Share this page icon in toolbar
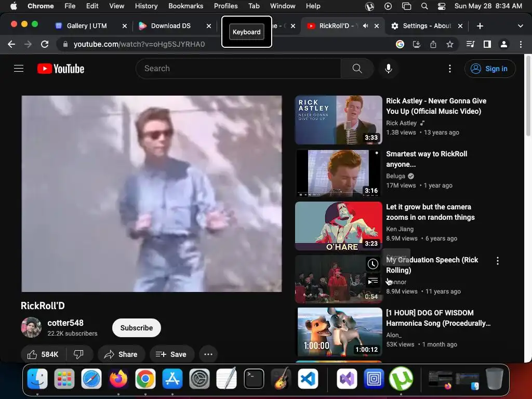Viewport: 532px width, 399px height. 433,44
